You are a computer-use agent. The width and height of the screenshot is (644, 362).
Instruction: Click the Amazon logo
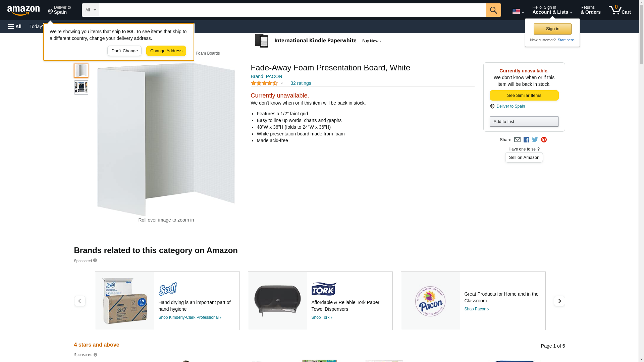[23, 10]
